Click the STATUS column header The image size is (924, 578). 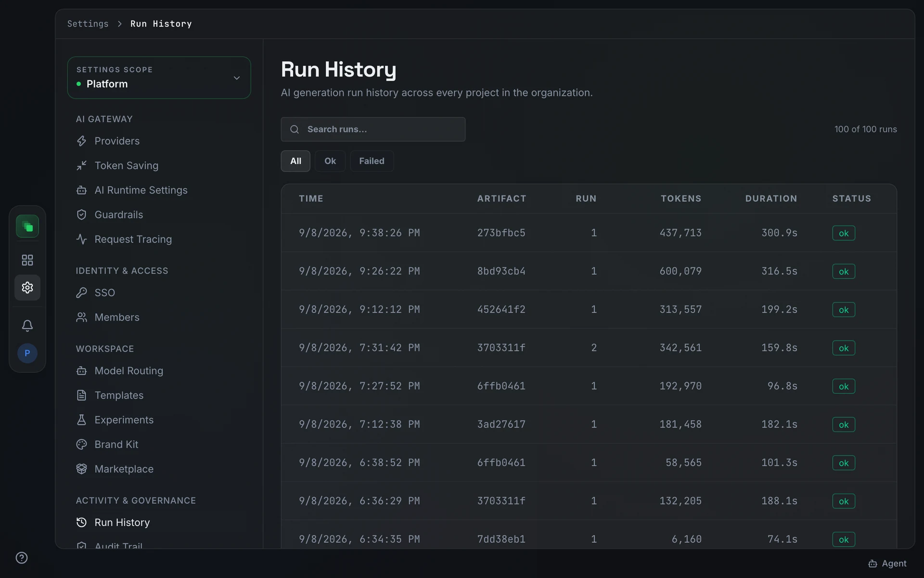point(852,198)
